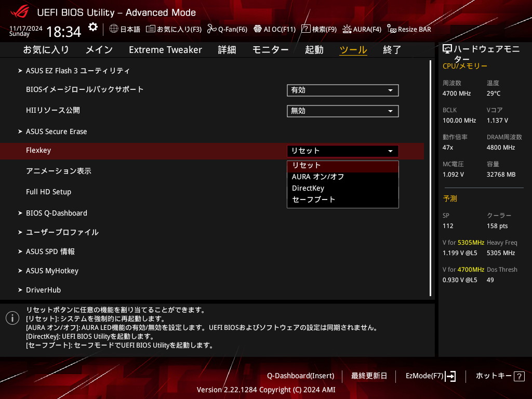Click the 予測 section heading
This screenshot has height=399, width=532.
450,198
